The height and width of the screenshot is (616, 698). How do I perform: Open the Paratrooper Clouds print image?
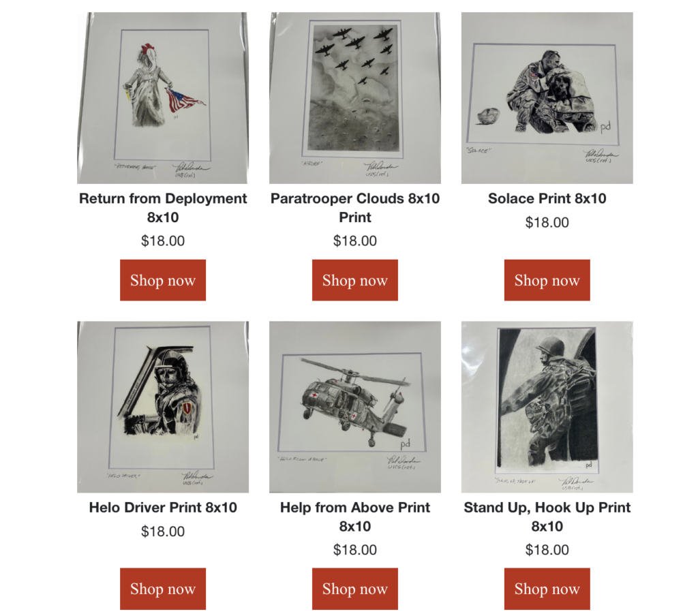tap(354, 98)
